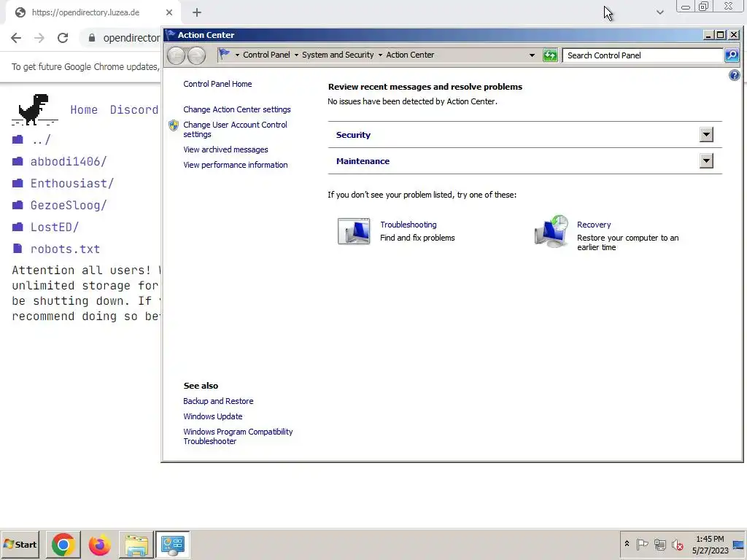This screenshot has width=747, height=560.
Task: Click the Search Control Panel field
Action: 643,55
